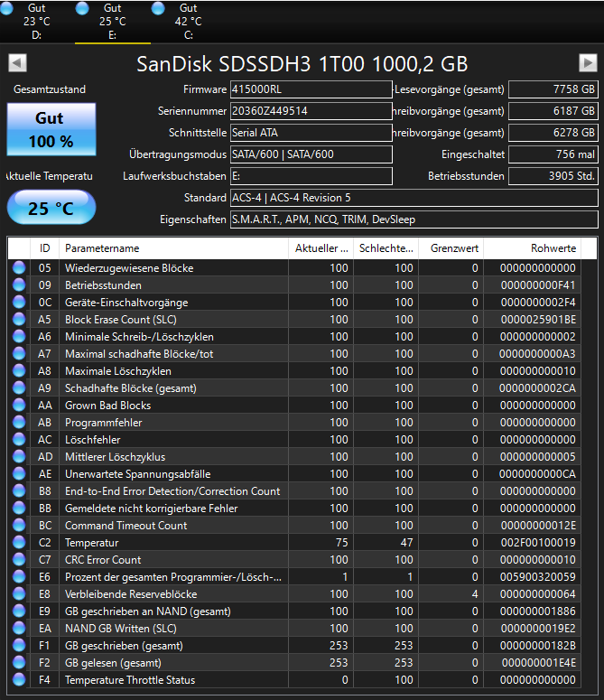604x700 pixels.
Task: Click status orb of Grown Bad Blocks row
Action: [x=19, y=405]
